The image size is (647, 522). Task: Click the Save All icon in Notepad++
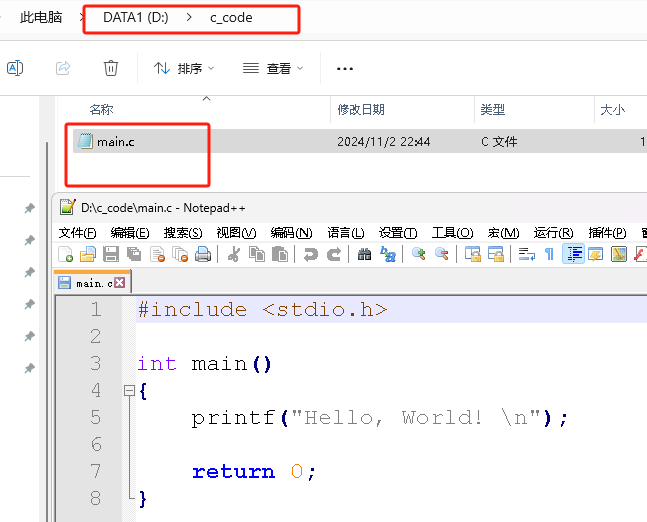[134, 254]
